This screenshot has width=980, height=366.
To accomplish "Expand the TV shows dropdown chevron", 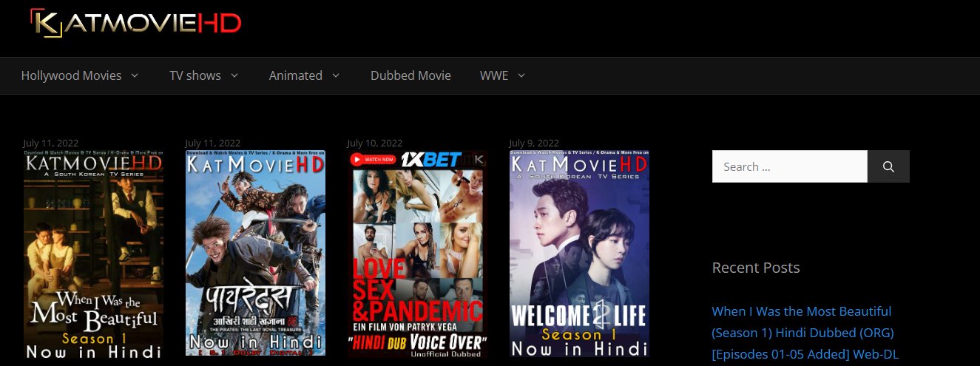I will (x=234, y=75).
